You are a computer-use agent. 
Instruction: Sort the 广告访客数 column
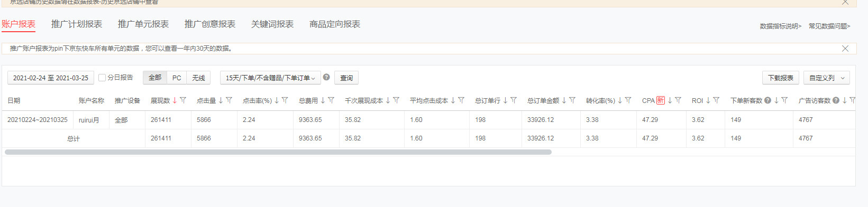tap(844, 100)
